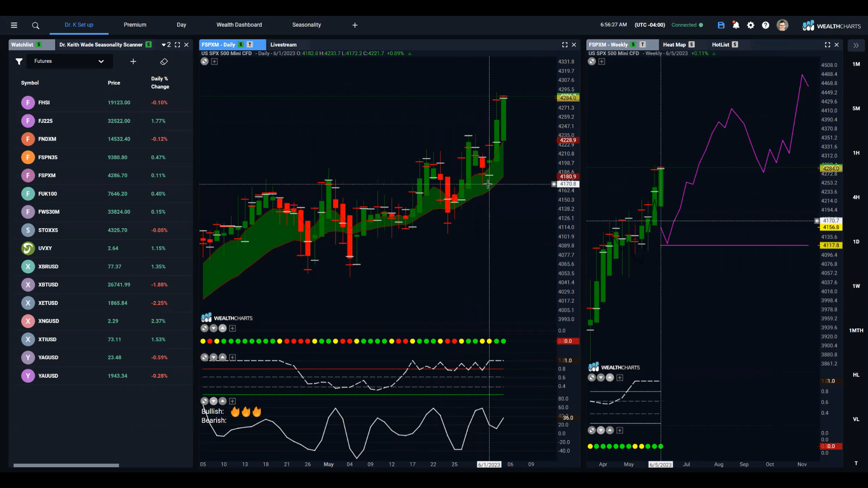This screenshot has height=488, width=868.
Task: Open settings gear in top bar
Action: point(751,25)
